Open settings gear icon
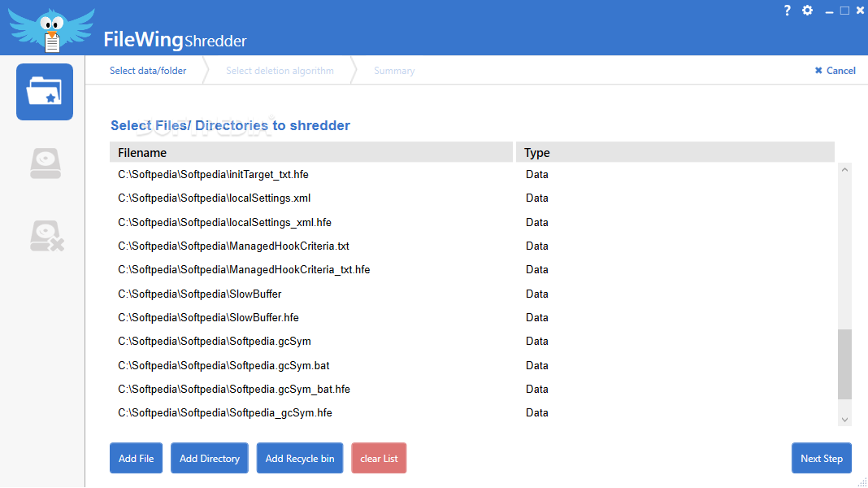 (808, 11)
